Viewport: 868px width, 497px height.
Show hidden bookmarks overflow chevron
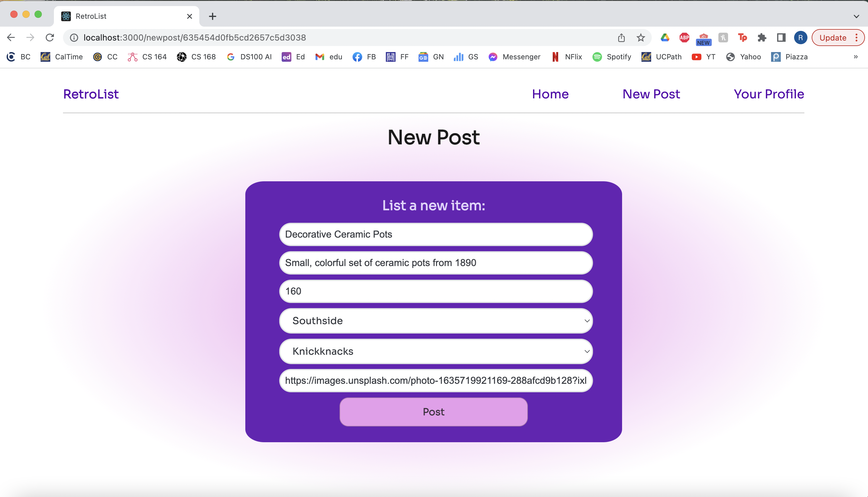click(855, 57)
